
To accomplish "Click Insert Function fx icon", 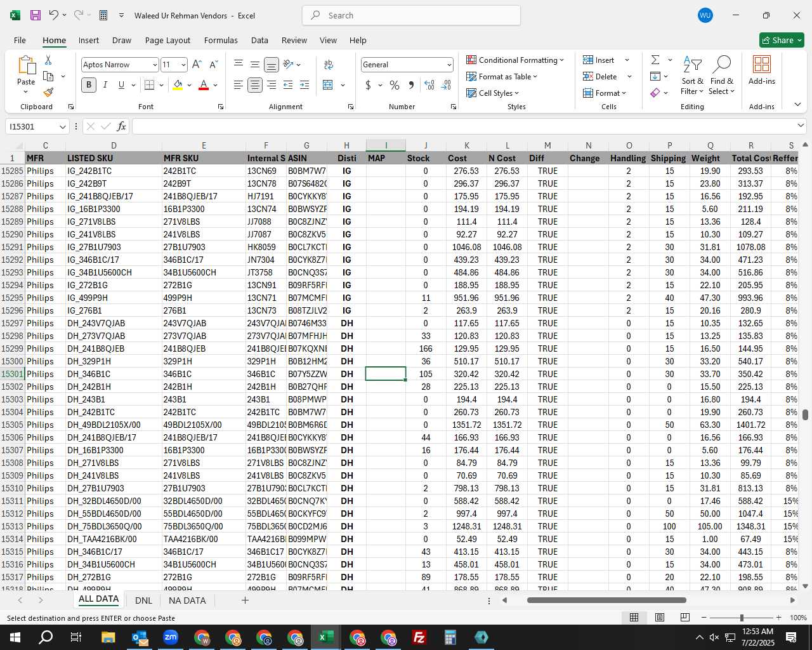I will click(121, 126).
